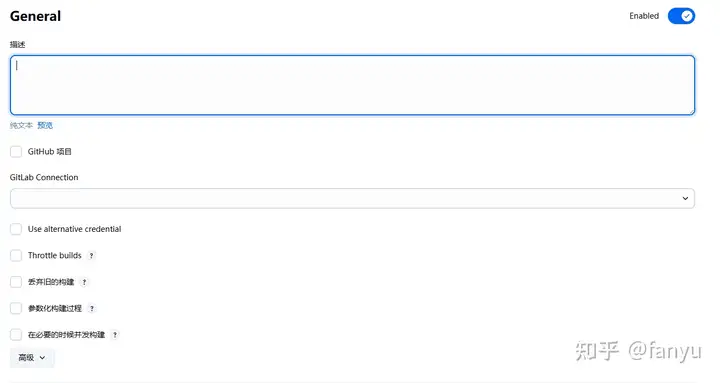Screen dimensions: 720x383
Task: Expand the 高级 advanced section
Action: (32, 358)
